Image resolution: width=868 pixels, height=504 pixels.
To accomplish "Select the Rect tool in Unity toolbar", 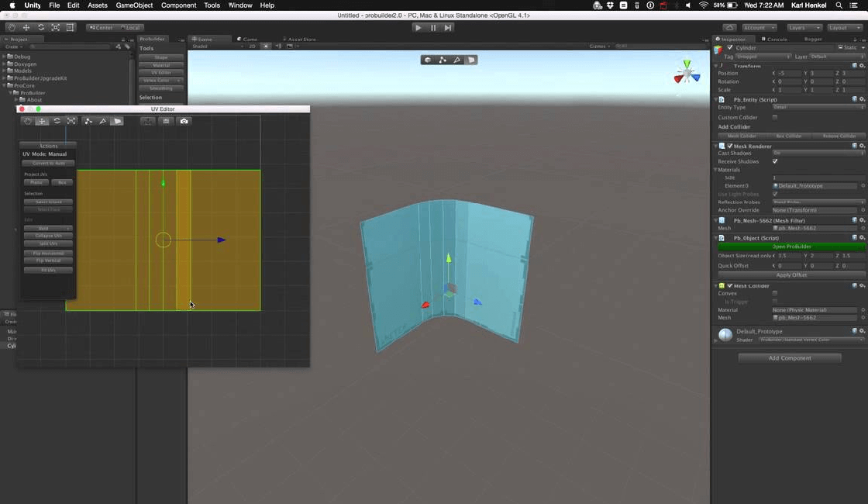I will tap(71, 27).
